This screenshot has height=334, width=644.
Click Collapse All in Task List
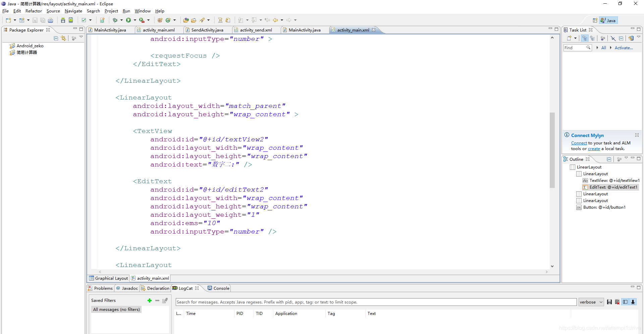coord(621,38)
